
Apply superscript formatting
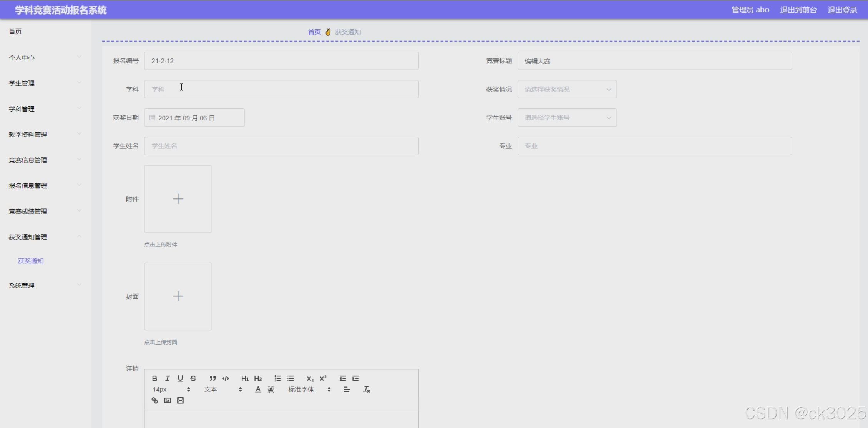pyautogui.click(x=323, y=378)
